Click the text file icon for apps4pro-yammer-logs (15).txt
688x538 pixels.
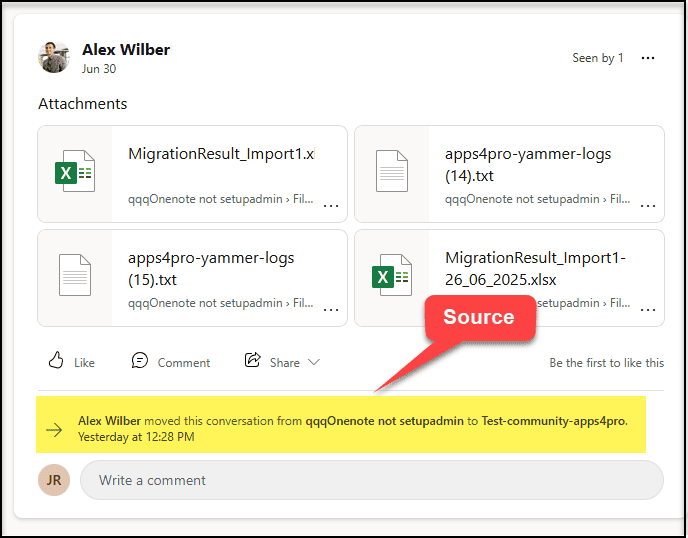tap(75, 277)
